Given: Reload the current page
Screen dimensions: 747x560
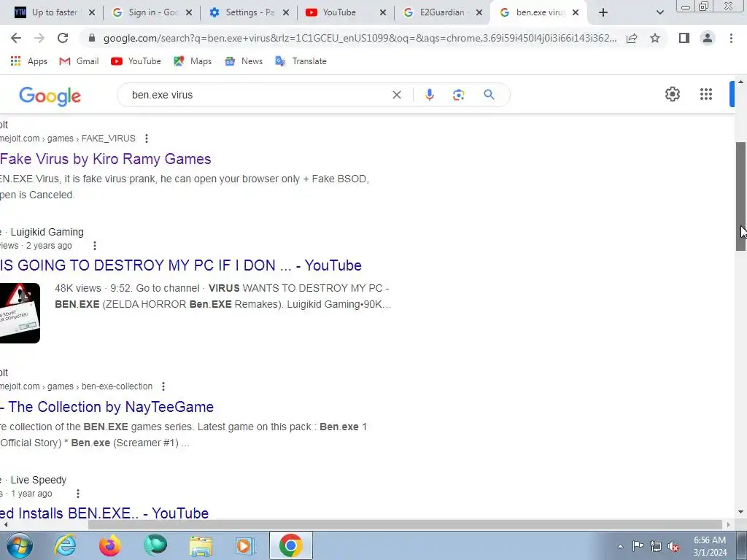Looking at the screenshot, I should [63, 38].
